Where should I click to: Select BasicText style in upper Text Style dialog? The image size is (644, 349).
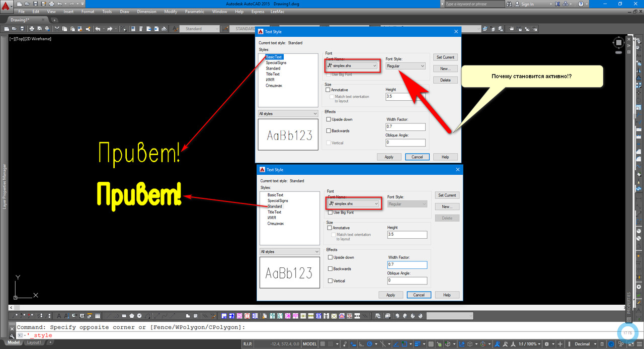(274, 57)
